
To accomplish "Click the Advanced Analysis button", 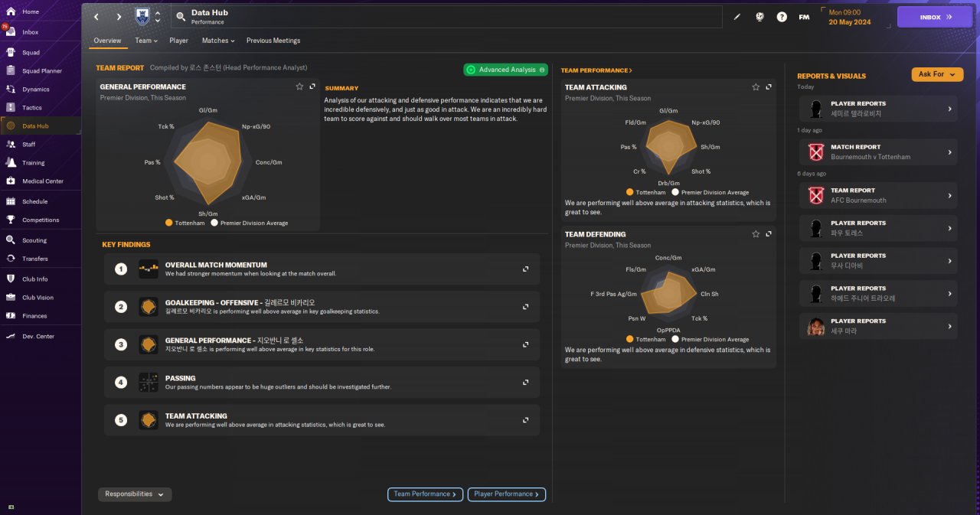I will tap(505, 70).
